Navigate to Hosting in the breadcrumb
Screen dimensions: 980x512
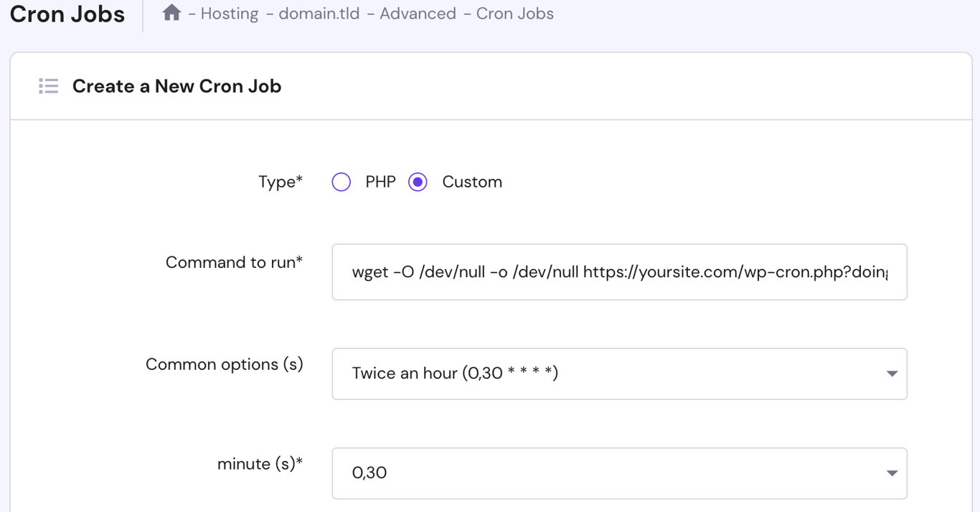(x=230, y=12)
